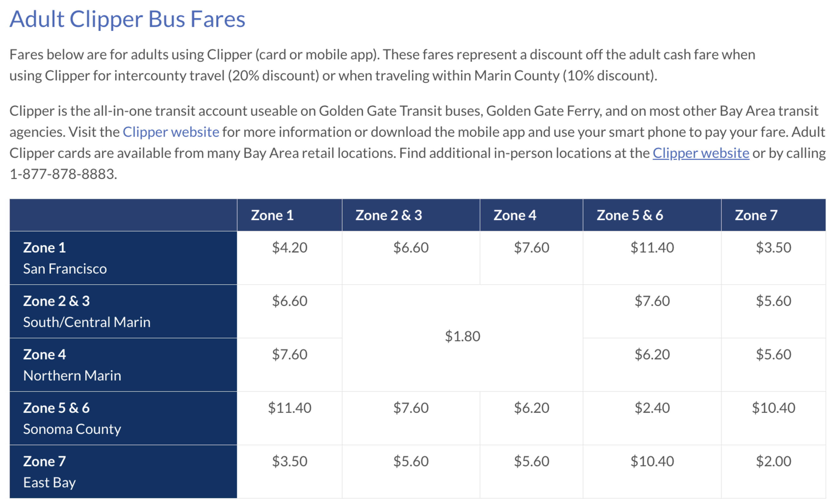Image resolution: width=832 pixels, height=504 pixels.
Task: Select the $6.20 fare in the Zone 4 row
Action: point(652,355)
